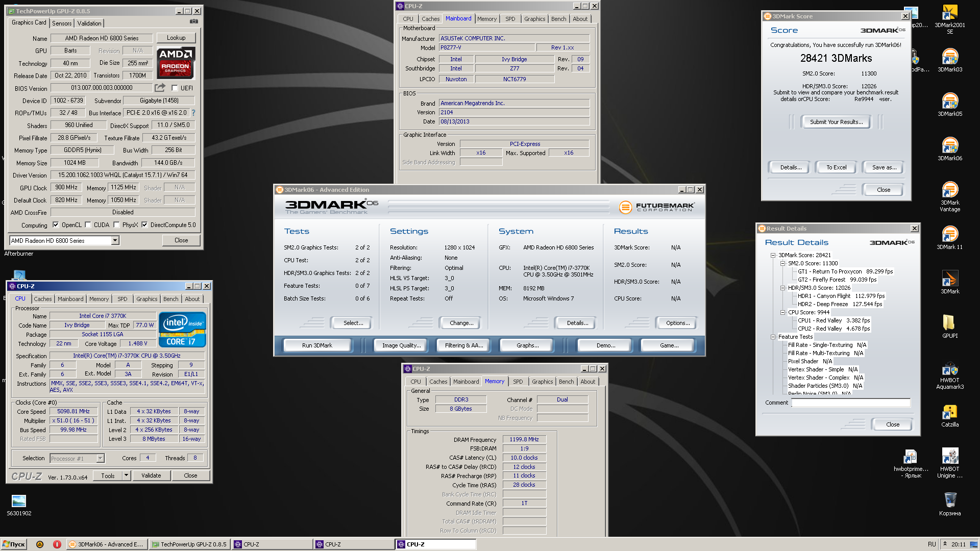The width and height of the screenshot is (980, 551).
Task: Click the yellow warning tray icon beside Start
Action: point(40,544)
